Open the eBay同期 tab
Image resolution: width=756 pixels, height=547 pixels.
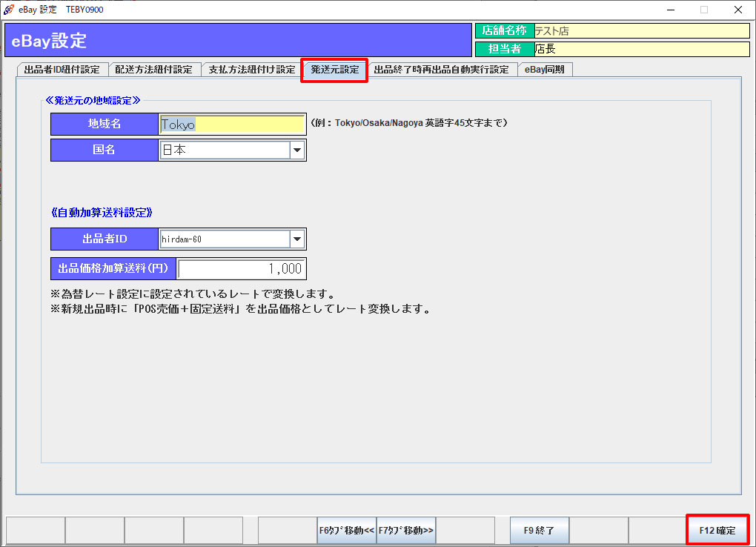pos(544,70)
